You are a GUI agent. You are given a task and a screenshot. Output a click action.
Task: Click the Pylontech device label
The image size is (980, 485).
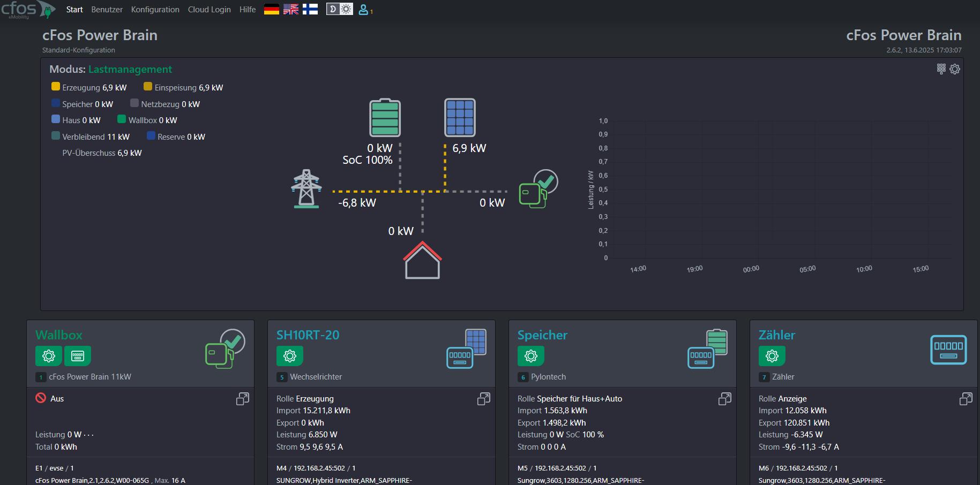(x=549, y=377)
